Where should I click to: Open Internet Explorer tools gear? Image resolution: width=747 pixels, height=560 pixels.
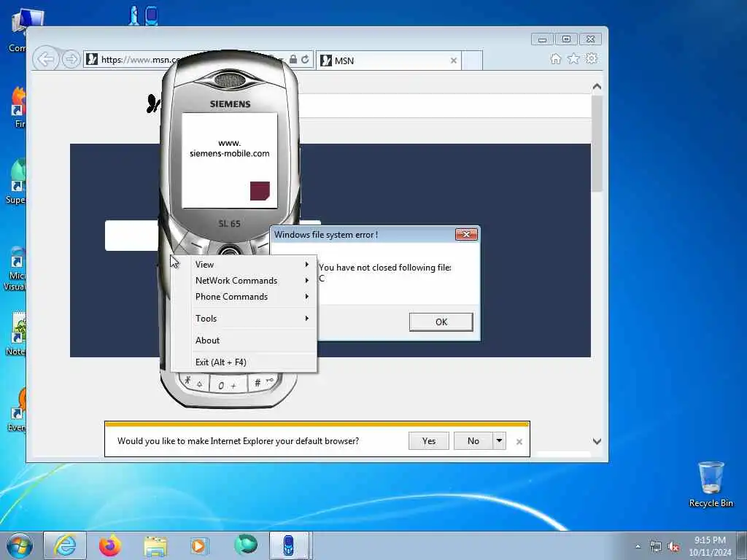591,58
